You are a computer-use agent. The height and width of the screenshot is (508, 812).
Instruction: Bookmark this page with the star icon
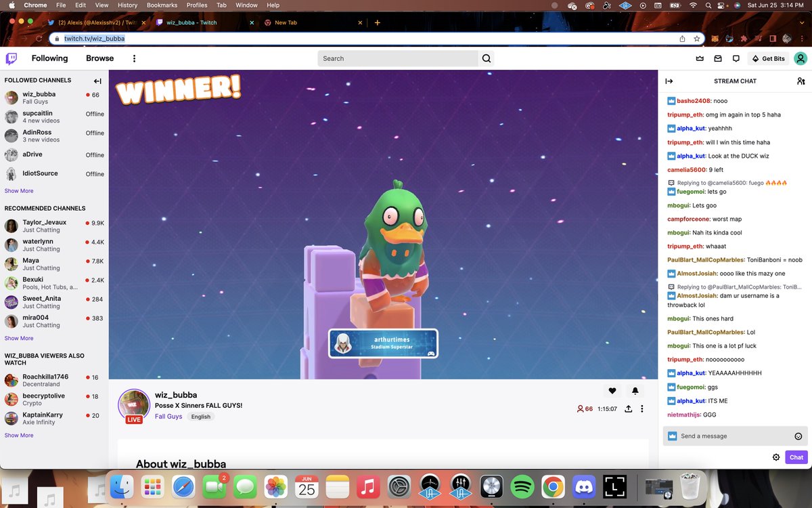coord(696,39)
